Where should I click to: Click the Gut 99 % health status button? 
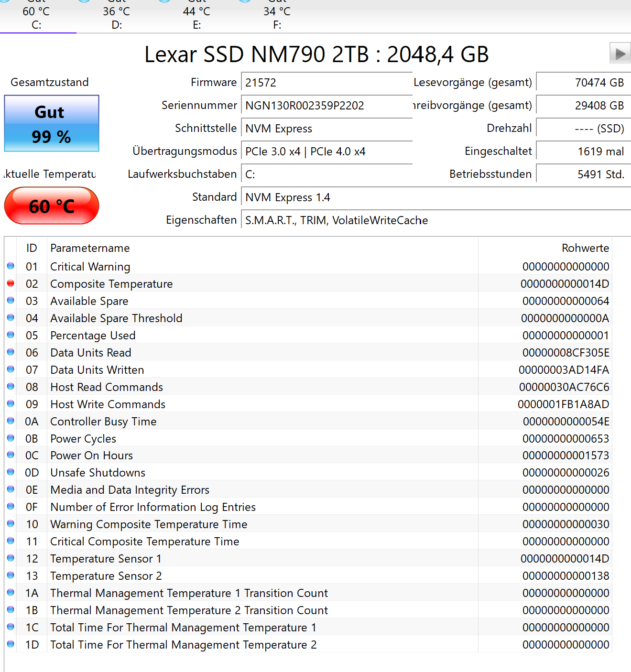coord(52,123)
